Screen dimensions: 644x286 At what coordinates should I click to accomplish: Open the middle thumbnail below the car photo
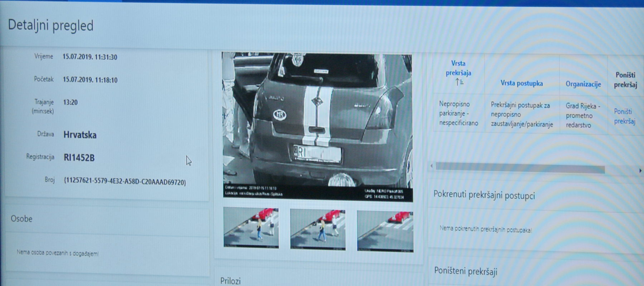tap(318, 229)
